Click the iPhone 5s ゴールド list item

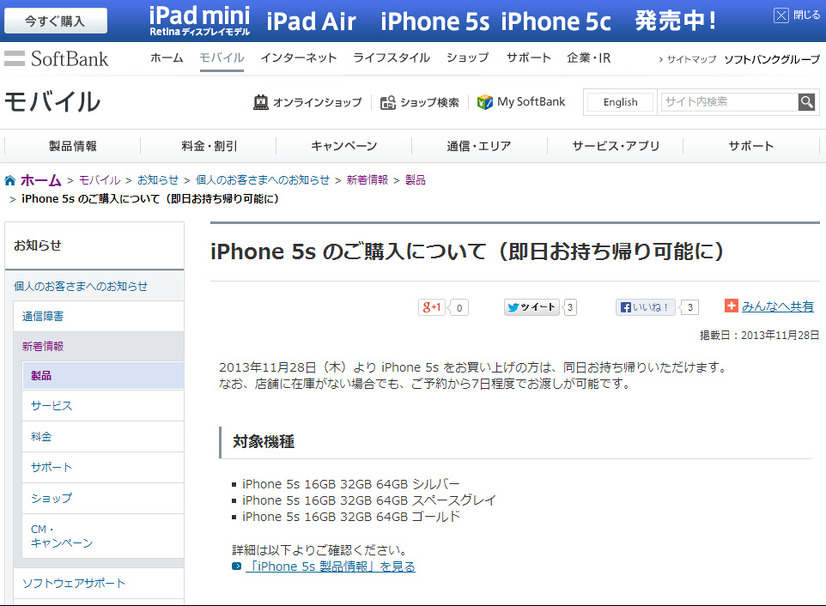pos(351,516)
